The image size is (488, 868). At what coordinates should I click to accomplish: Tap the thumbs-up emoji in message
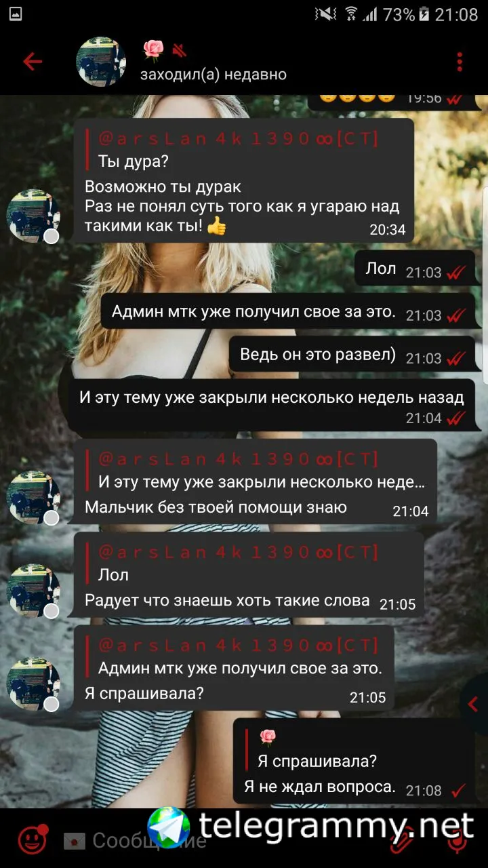(216, 226)
